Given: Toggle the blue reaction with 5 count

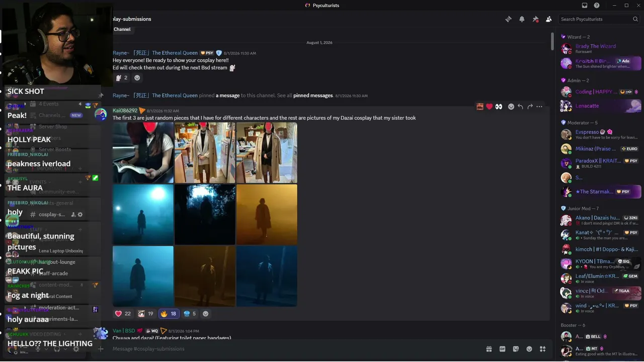Looking at the screenshot, I should [190, 314].
